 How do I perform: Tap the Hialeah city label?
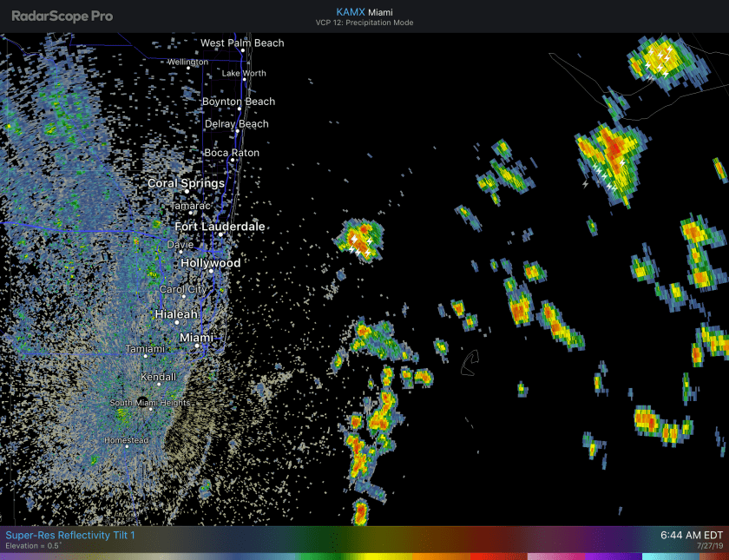(176, 313)
